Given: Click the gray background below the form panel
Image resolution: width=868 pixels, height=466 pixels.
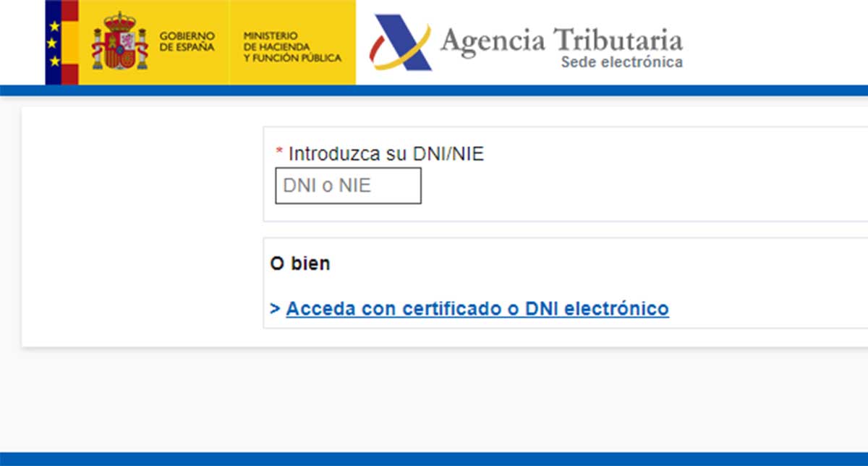Looking at the screenshot, I should 434,398.
